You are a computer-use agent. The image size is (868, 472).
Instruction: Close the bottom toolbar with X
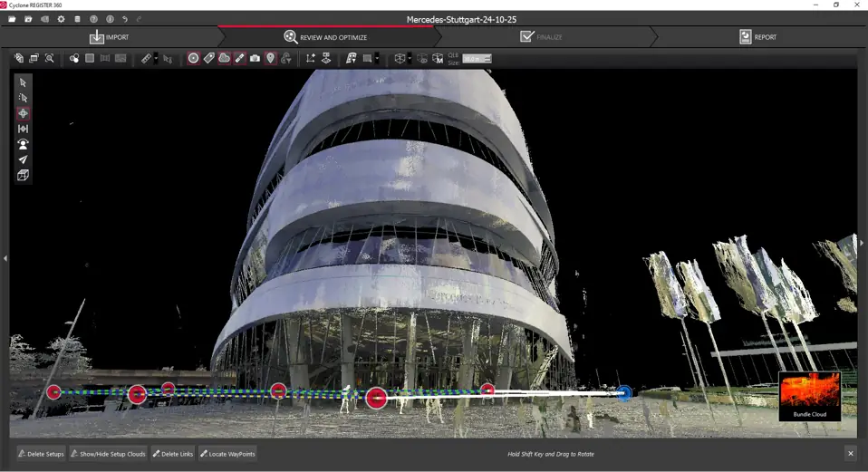pos(851,454)
